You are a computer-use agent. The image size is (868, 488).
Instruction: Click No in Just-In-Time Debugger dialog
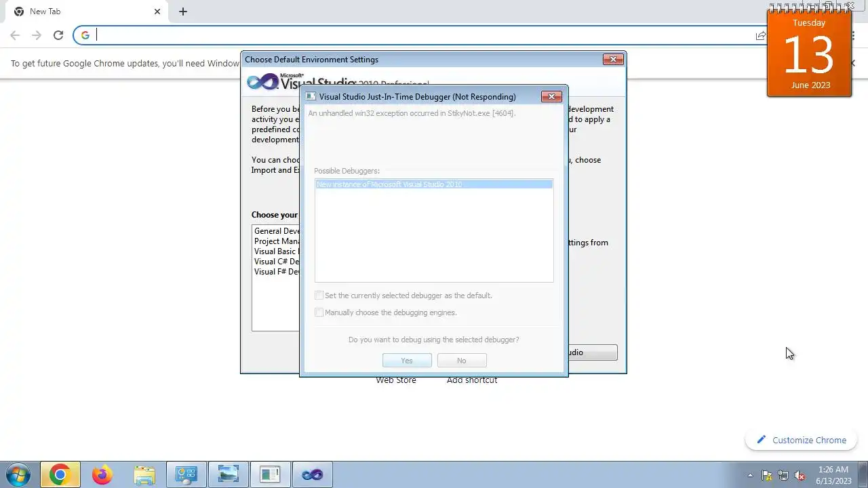click(462, 361)
